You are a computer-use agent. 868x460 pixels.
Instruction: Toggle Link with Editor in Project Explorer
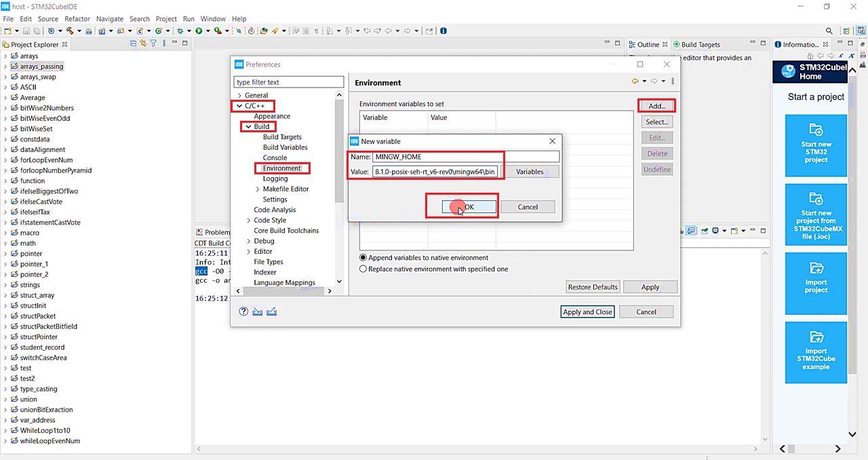[144, 44]
